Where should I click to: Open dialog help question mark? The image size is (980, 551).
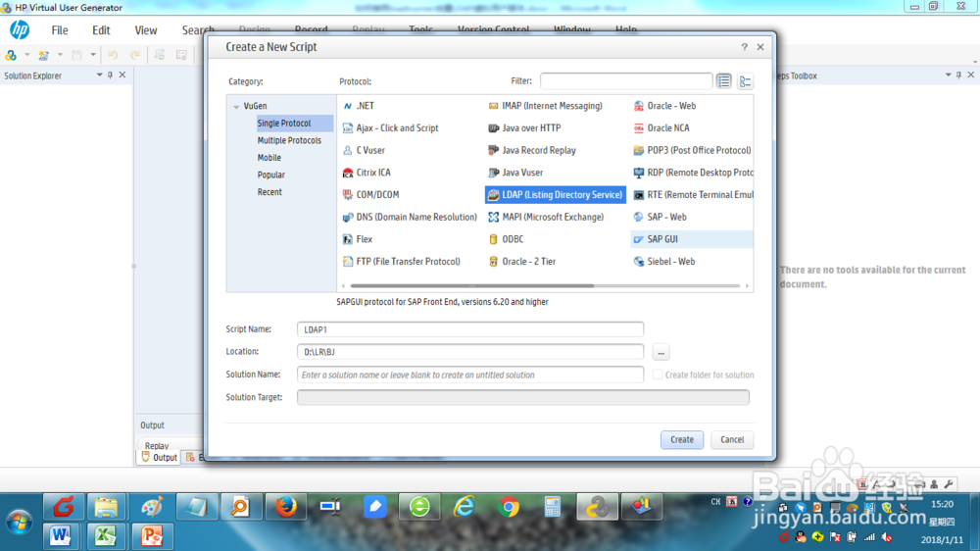coord(744,47)
